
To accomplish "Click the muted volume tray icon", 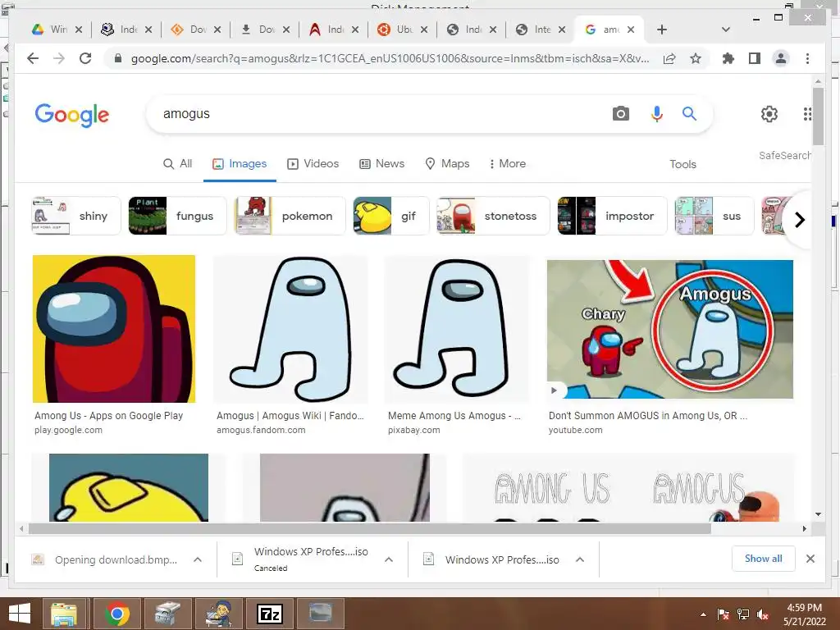I will pyautogui.click(x=763, y=614).
